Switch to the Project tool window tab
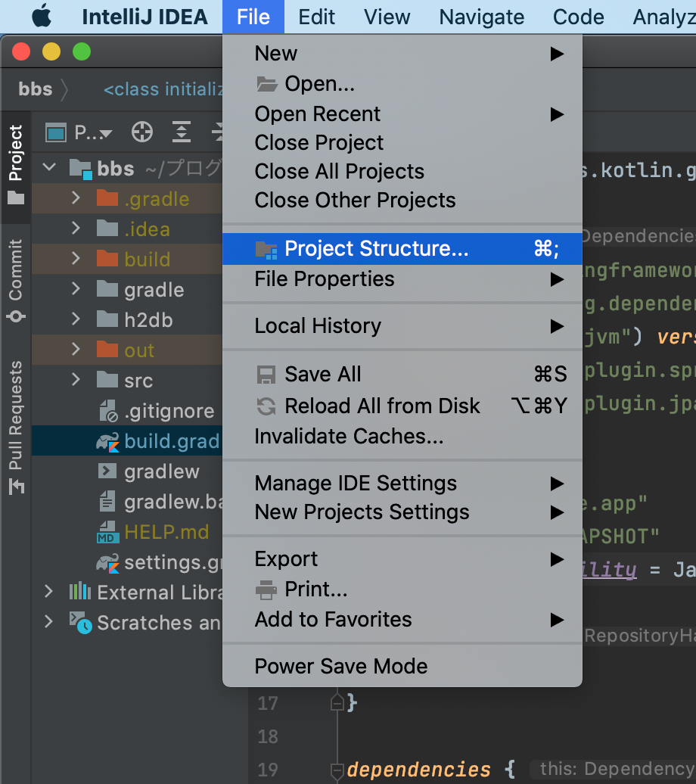 tap(15, 165)
